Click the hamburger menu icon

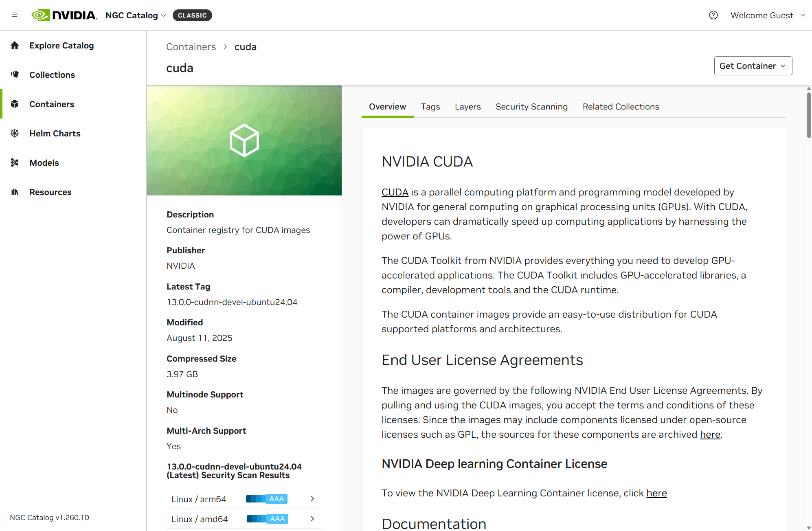point(15,15)
